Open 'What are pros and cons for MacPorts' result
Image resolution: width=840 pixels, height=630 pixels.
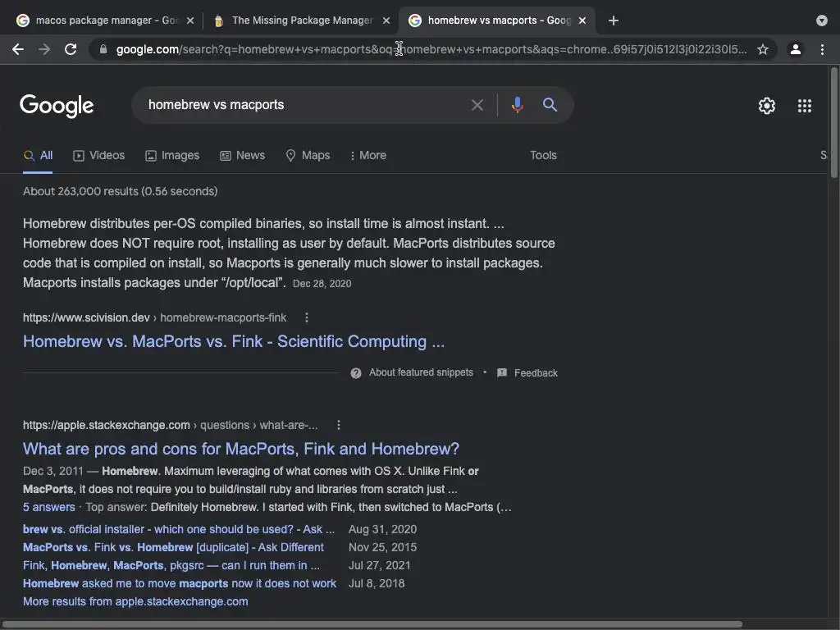point(241,449)
